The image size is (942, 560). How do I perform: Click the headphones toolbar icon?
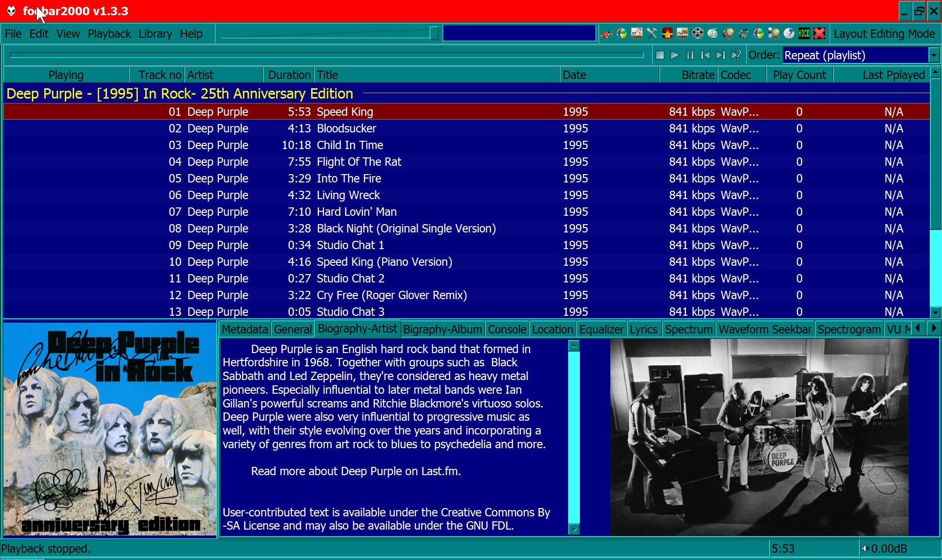click(x=743, y=34)
